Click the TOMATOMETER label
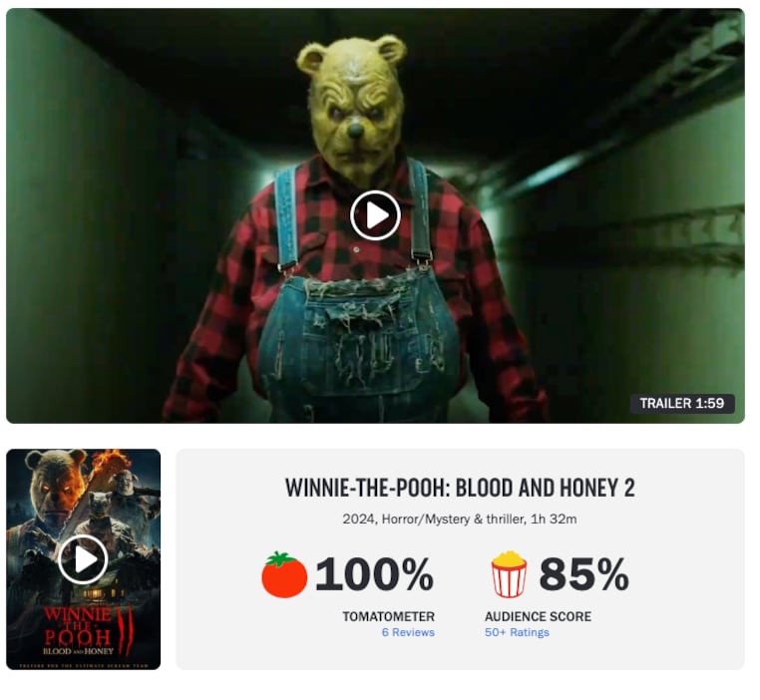Viewport: 760px width, 700px height. [x=388, y=616]
